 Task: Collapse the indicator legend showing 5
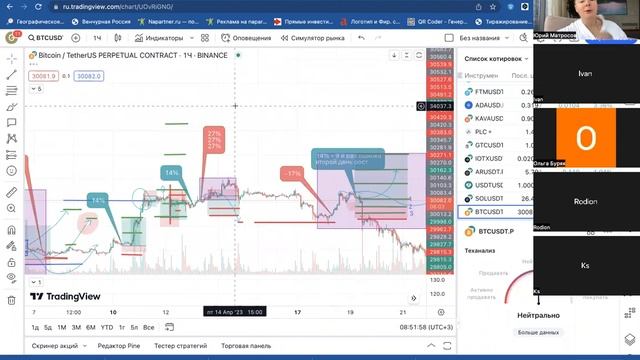(36, 89)
